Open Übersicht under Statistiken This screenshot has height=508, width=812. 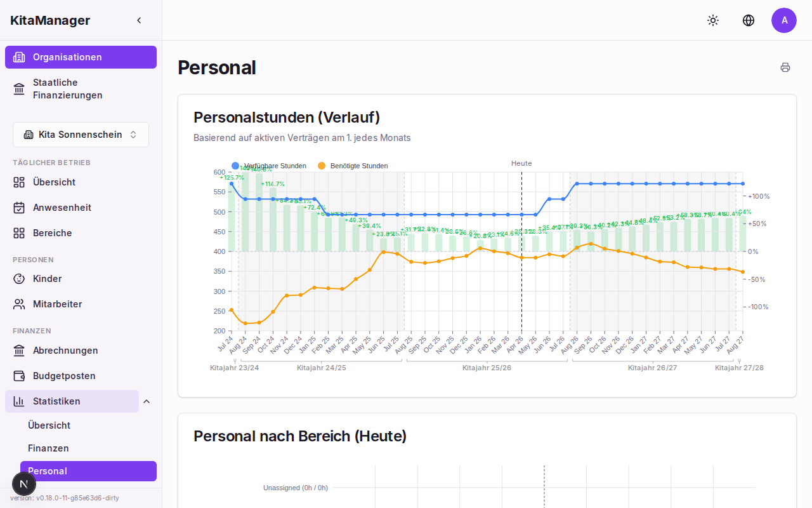tap(49, 425)
